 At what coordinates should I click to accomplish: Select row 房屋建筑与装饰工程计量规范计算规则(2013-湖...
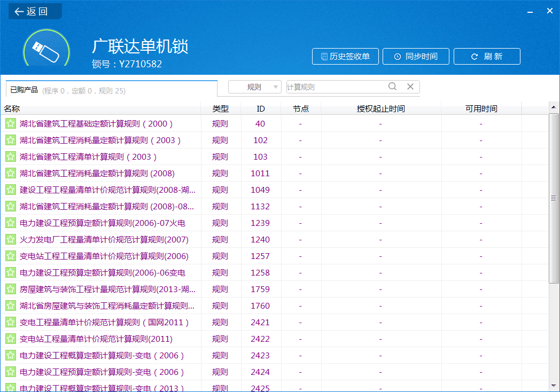pos(274,289)
